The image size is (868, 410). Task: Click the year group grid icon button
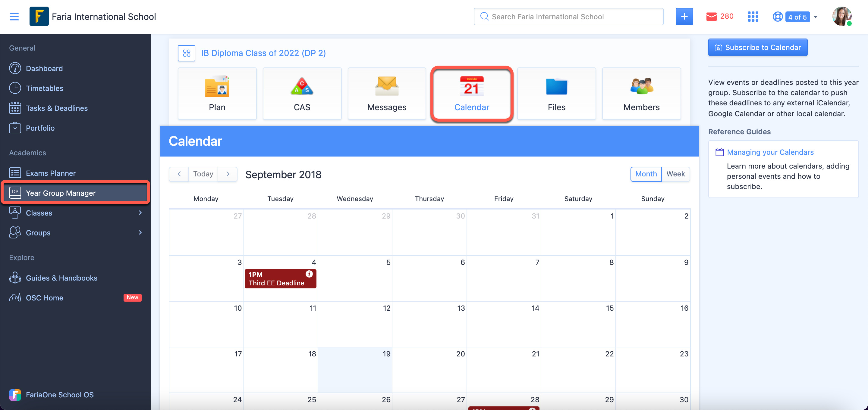tap(186, 53)
